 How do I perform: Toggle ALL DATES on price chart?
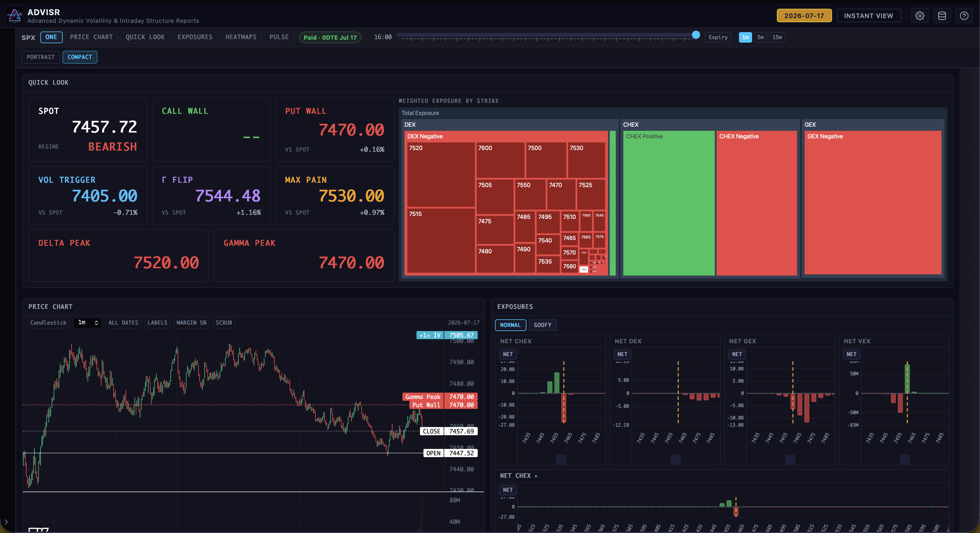pos(123,323)
